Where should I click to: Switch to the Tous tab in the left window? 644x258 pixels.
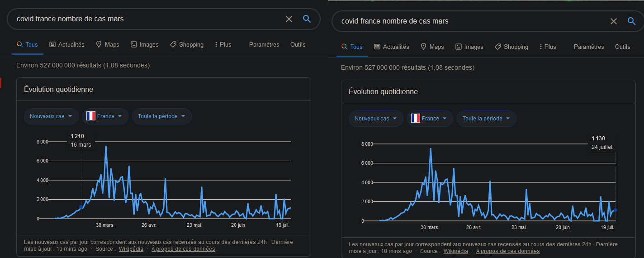click(27, 44)
